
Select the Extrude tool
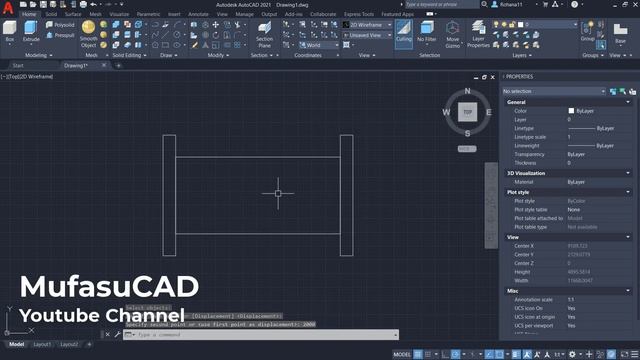[x=31, y=32]
